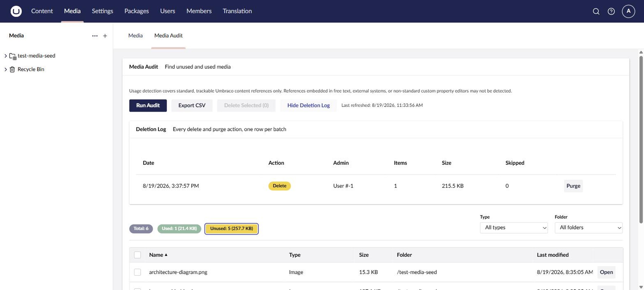Image resolution: width=644 pixels, height=290 pixels.
Task: Open the Type filter dropdown
Action: coord(514,228)
